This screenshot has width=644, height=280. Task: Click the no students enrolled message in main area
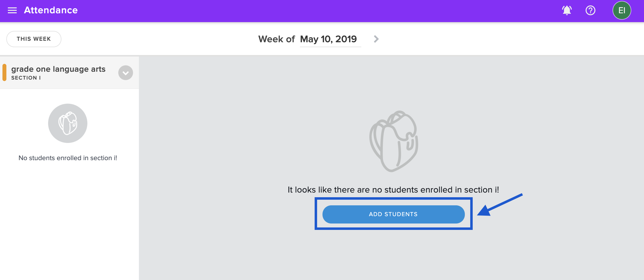pyautogui.click(x=393, y=190)
